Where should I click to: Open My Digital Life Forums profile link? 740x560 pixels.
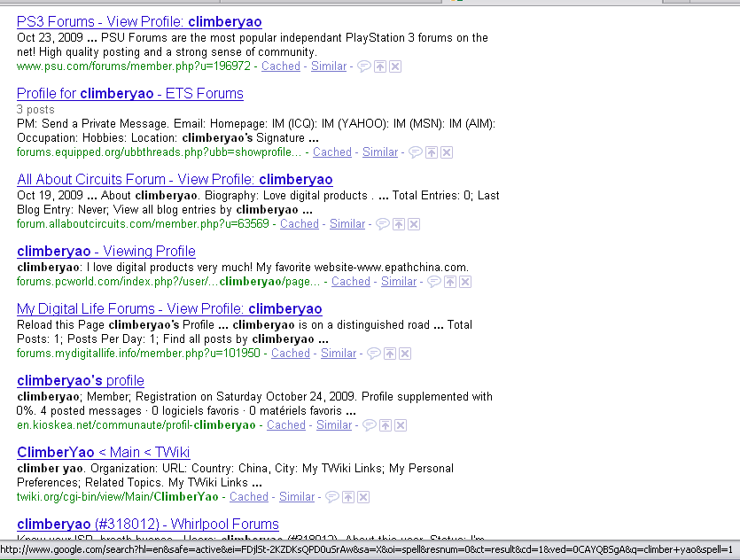coord(169,308)
